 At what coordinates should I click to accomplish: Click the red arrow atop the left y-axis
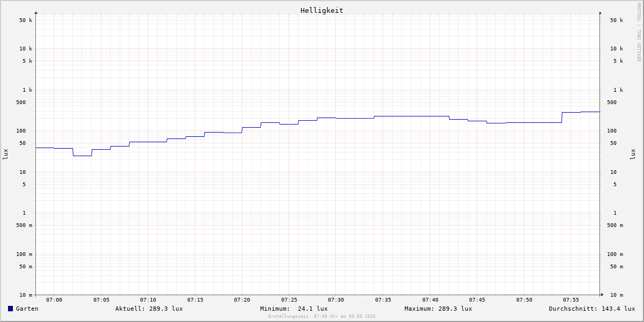pyautogui.click(x=36, y=12)
